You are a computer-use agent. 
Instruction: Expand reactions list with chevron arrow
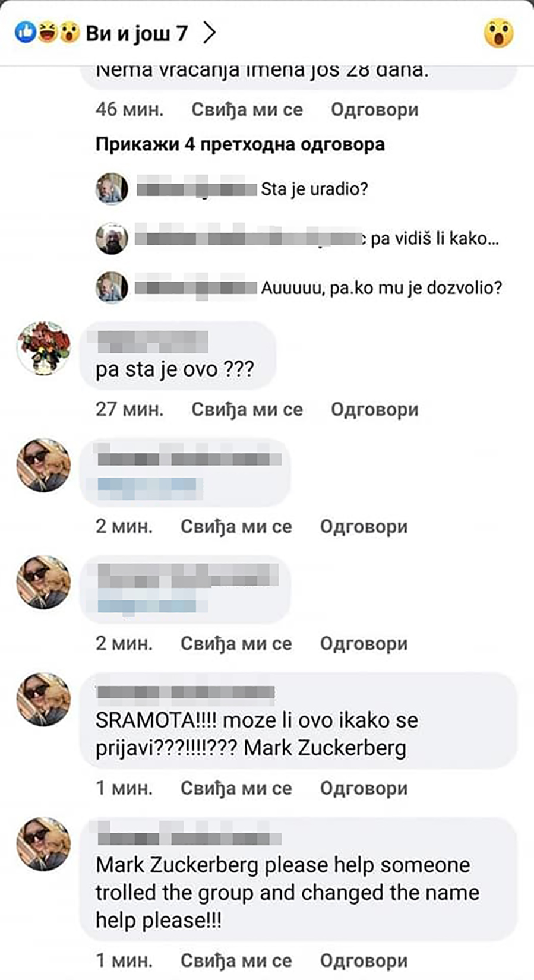click(208, 33)
